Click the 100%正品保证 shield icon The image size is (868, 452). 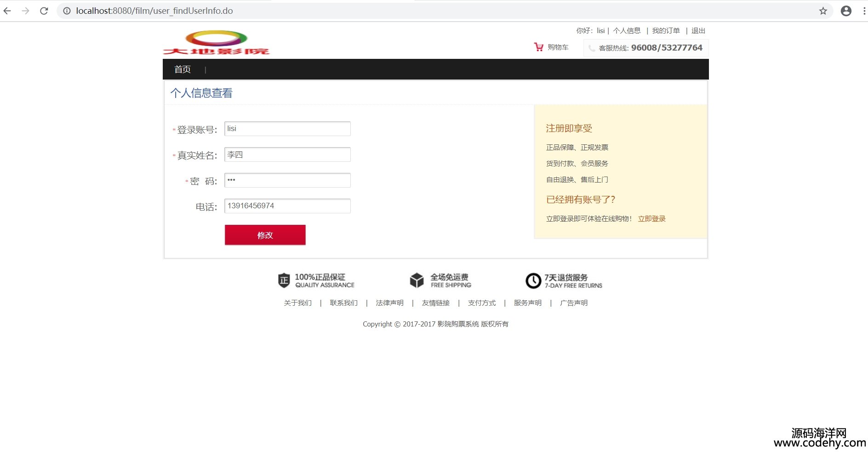pos(284,280)
